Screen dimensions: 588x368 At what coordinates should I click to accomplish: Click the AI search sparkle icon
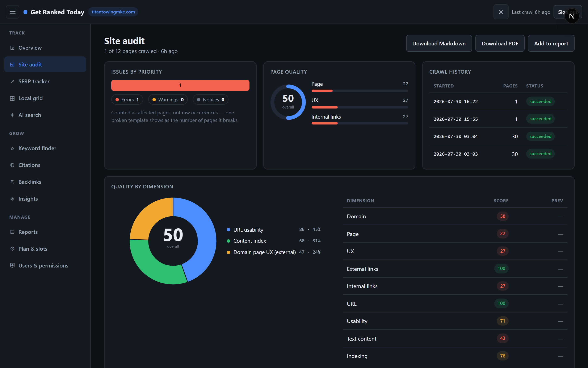[x=12, y=115]
